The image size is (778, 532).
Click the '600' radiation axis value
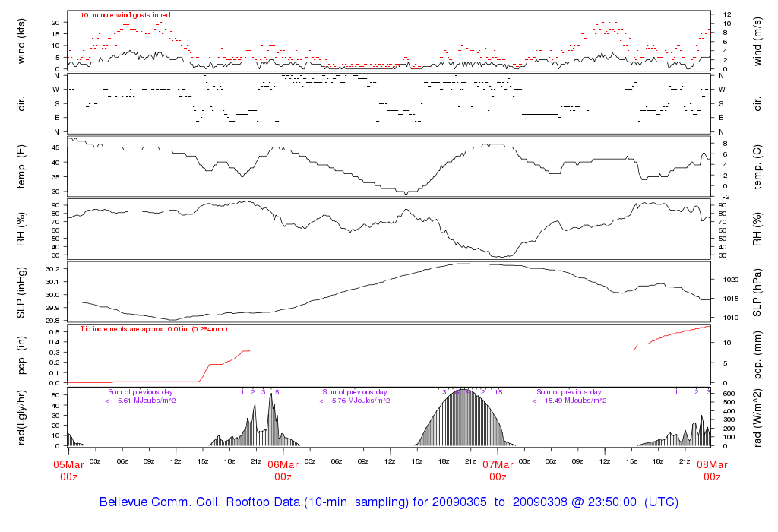729,394
